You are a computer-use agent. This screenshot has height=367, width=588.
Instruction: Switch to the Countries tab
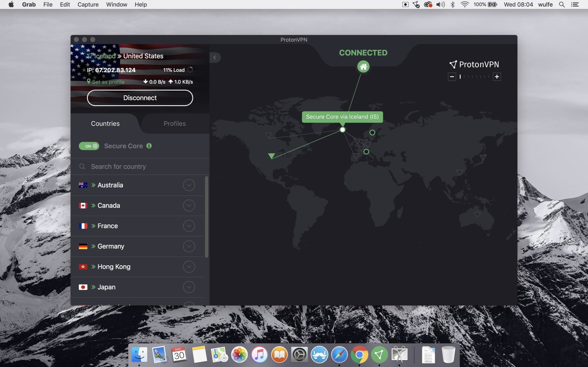click(x=105, y=123)
